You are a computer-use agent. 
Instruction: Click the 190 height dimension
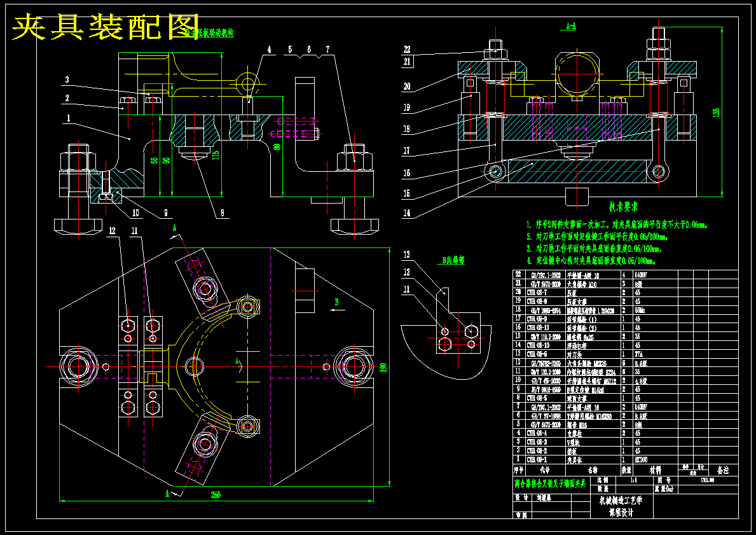pyautogui.click(x=383, y=368)
